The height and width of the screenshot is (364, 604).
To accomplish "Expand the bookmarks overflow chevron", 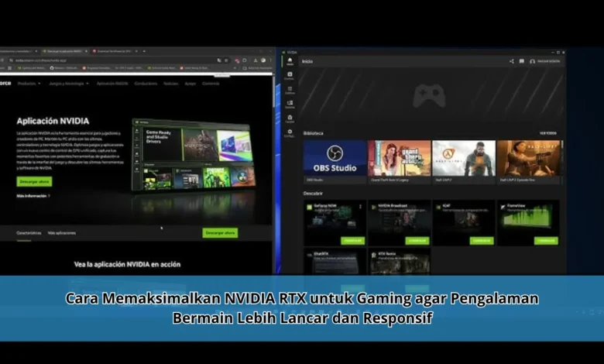I will (235, 68).
